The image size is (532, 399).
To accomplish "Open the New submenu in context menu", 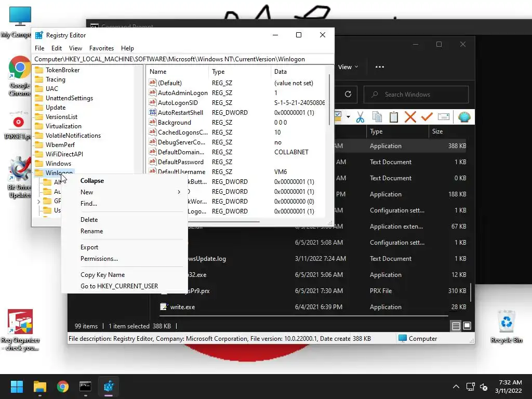I will click(x=124, y=192).
